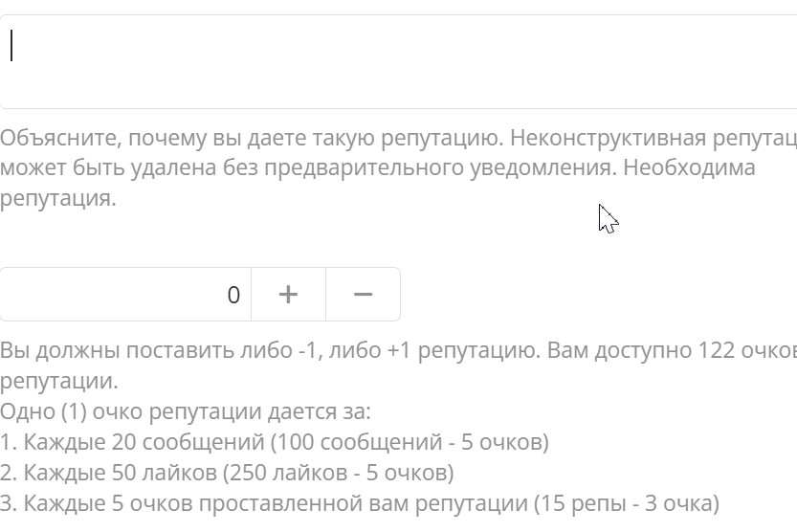Click the example '(250 лайков - 5 очков)'
The height and width of the screenshot is (532, 797).
pos(338,473)
